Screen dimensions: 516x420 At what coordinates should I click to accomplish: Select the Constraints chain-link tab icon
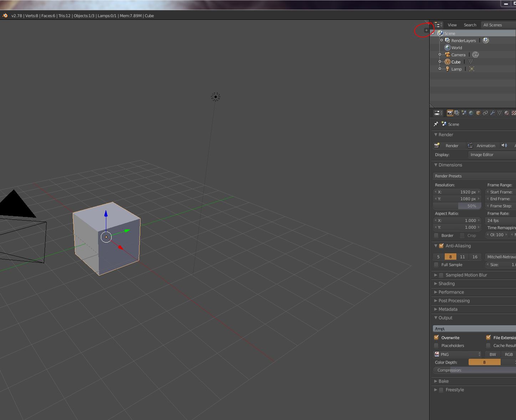click(485, 113)
